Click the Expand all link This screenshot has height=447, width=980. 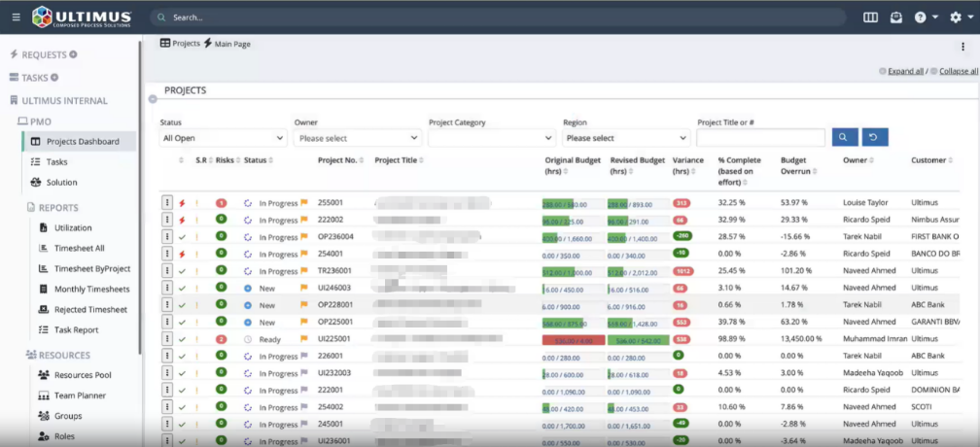[x=906, y=71]
